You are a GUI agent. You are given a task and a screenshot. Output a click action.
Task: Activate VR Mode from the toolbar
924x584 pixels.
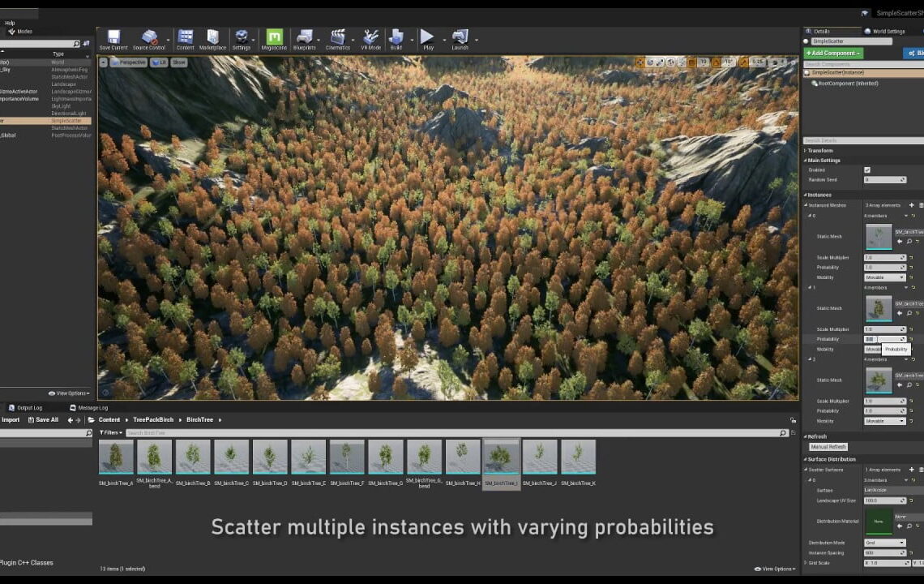[x=370, y=39]
